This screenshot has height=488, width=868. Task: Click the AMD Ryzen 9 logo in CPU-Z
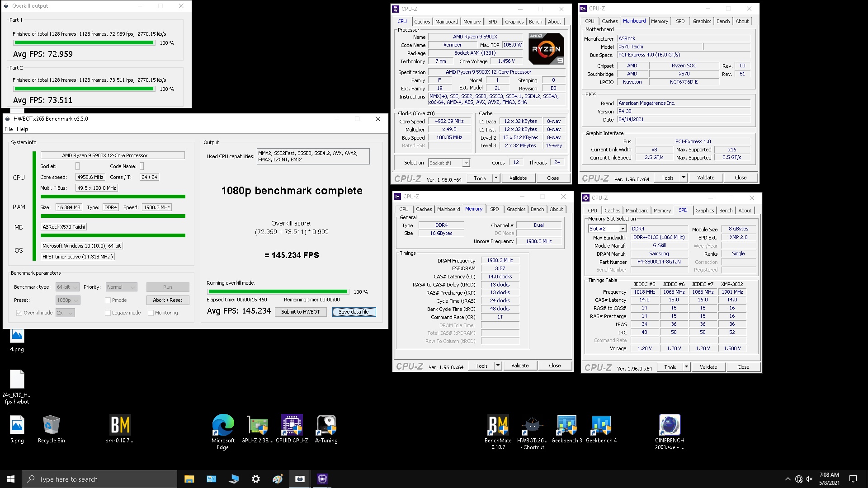point(546,49)
